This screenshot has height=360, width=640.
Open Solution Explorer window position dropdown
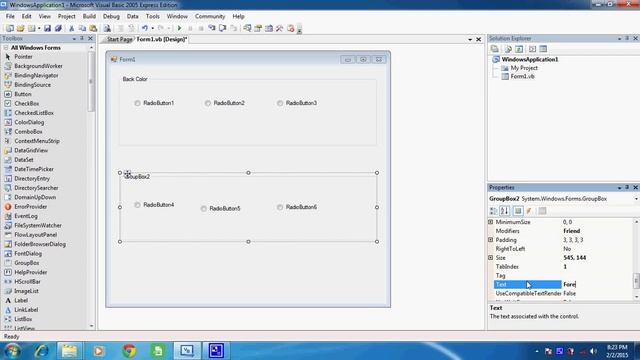click(x=620, y=38)
